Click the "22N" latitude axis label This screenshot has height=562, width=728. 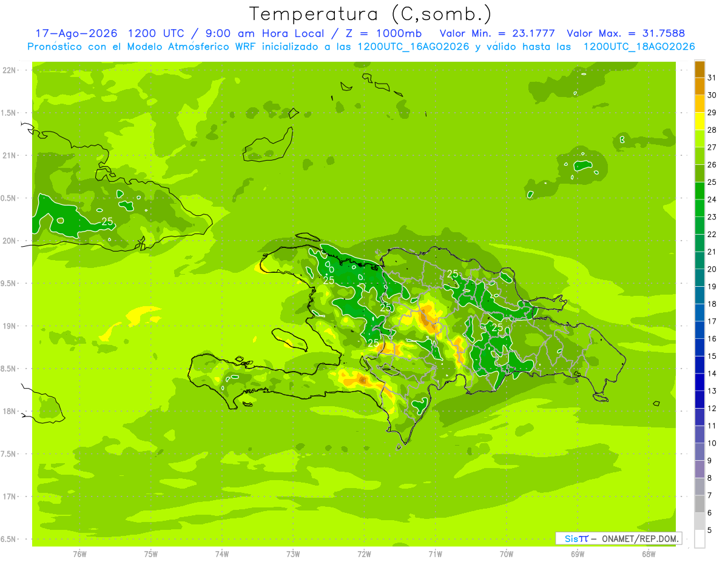10,70
